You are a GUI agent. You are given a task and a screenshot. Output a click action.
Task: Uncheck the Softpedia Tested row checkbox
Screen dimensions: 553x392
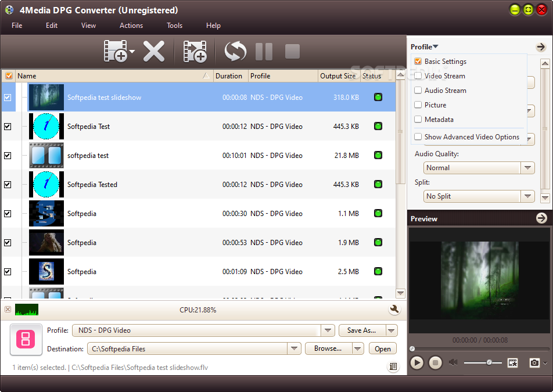(8, 184)
